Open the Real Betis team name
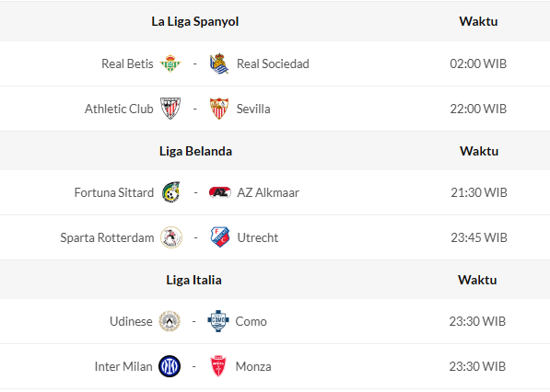The height and width of the screenshot is (392, 550). point(127,63)
